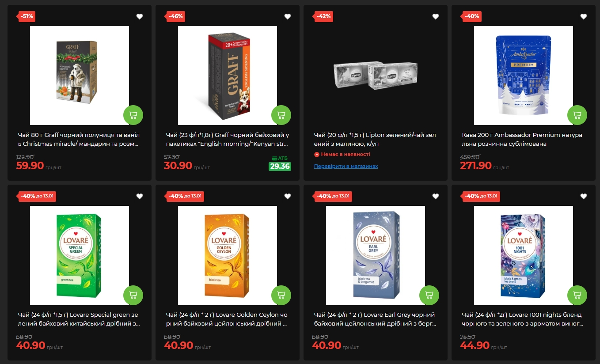Open Lovare Golden Ceylon product picture

pyautogui.click(x=228, y=255)
